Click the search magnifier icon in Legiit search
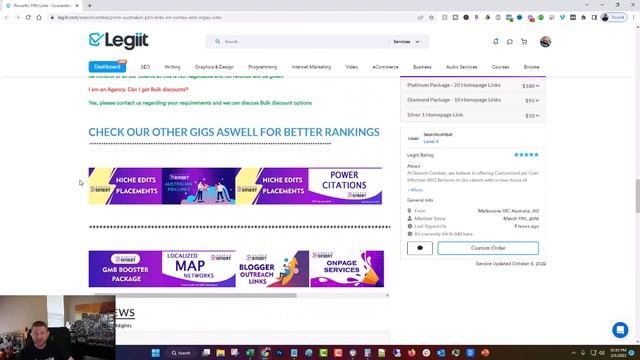The height and width of the screenshot is (360, 640). click(x=218, y=42)
